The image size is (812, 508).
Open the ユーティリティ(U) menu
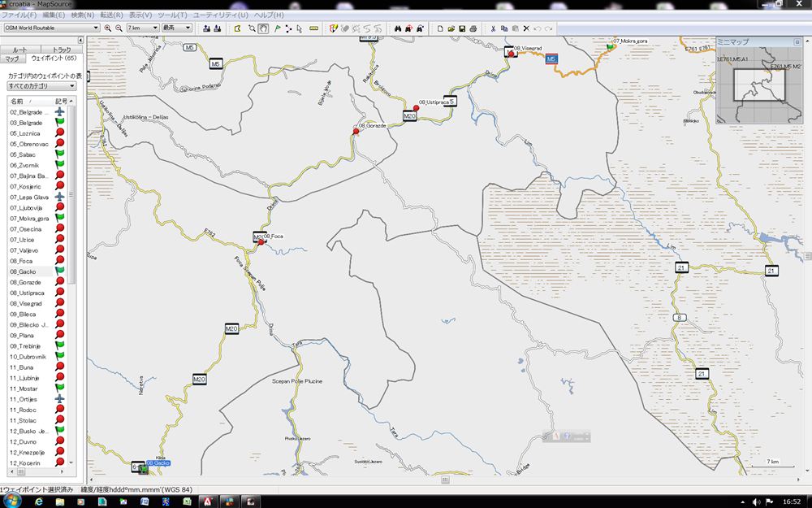[221, 15]
